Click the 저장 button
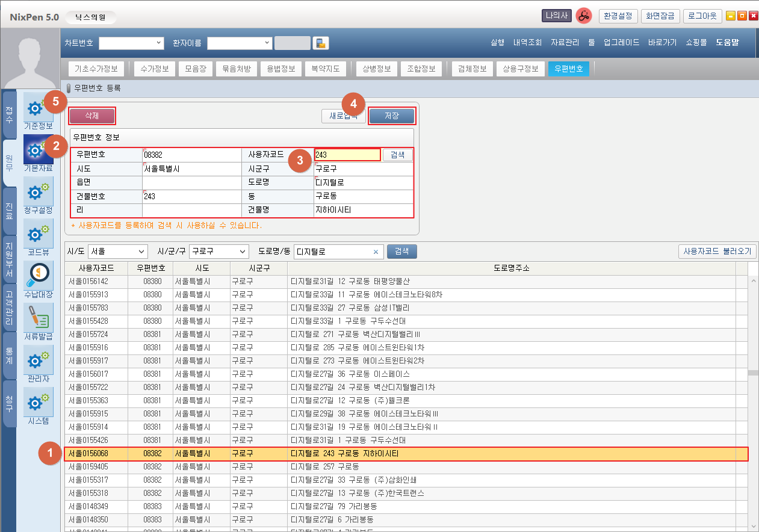759x532 pixels. coord(391,116)
